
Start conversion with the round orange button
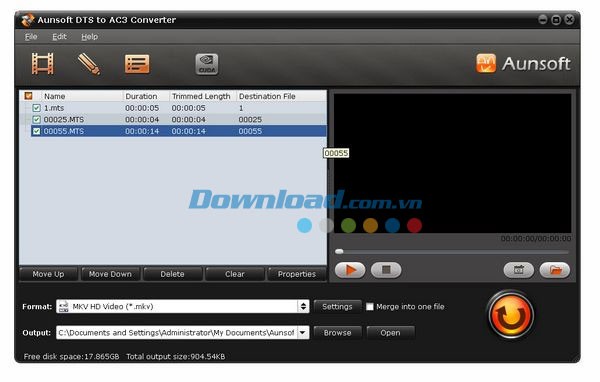(x=510, y=316)
